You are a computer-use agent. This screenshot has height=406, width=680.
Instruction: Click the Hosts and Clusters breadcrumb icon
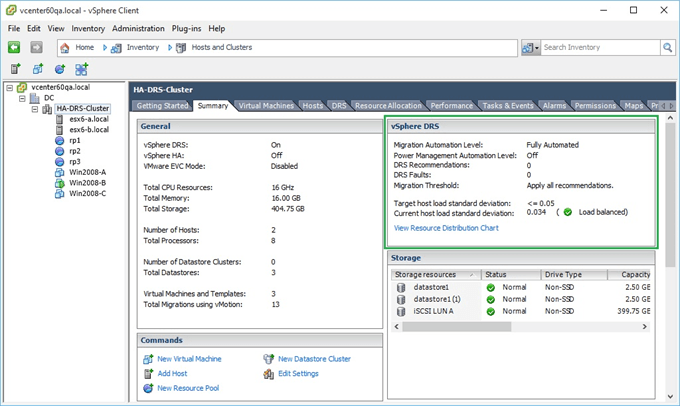181,48
